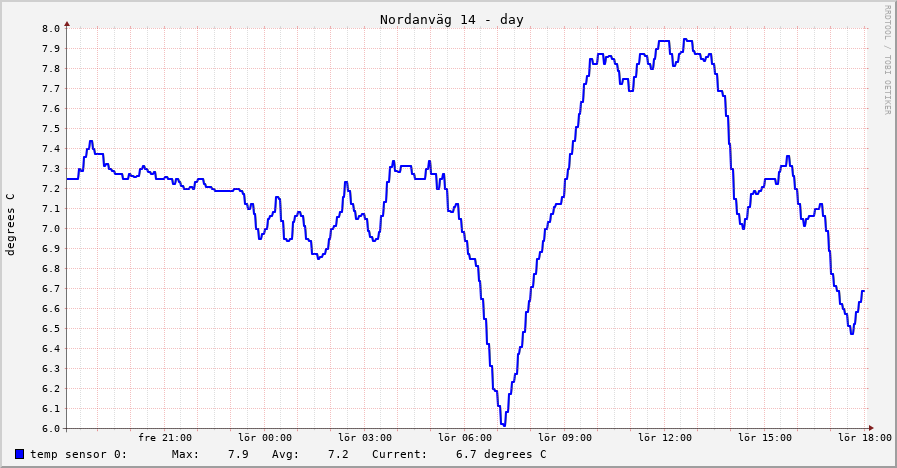This screenshot has width=897, height=468.
Task: Click the "lör 15:00" time label
Action: coord(765,437)
